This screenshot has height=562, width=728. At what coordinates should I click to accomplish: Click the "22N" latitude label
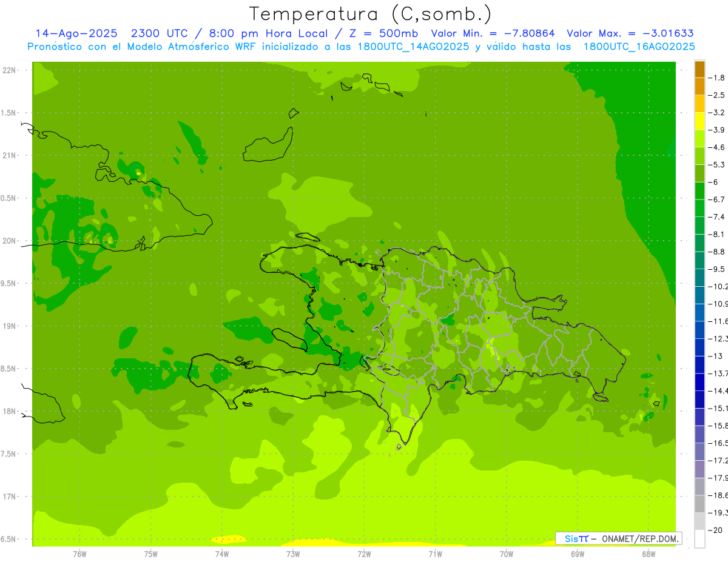click(9, 70)
